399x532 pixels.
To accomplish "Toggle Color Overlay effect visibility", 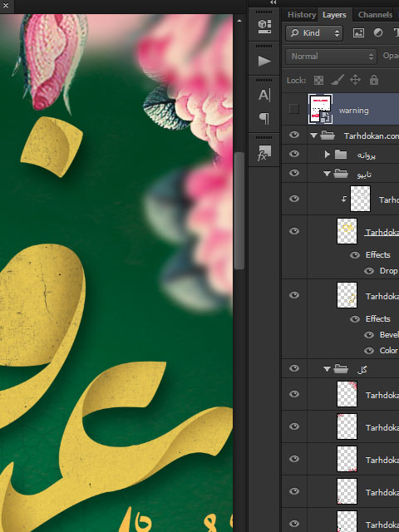I will (369, 351).
